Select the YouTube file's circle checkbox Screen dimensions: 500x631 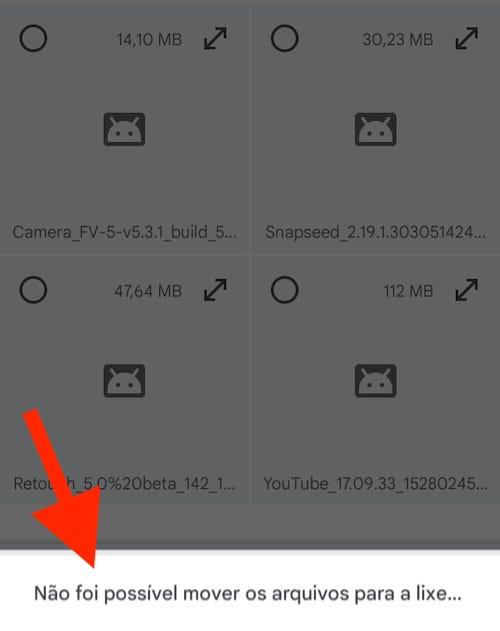[284, 290]
